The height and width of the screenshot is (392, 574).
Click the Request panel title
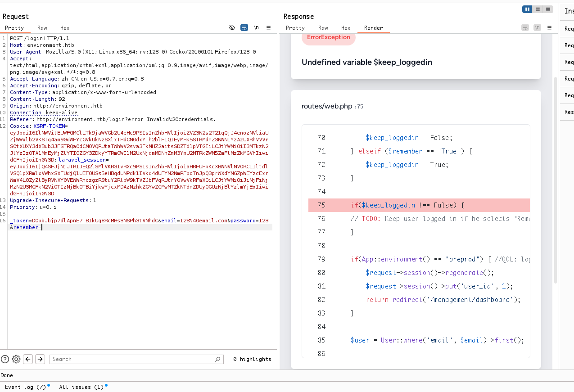click(x=16, y=17)
